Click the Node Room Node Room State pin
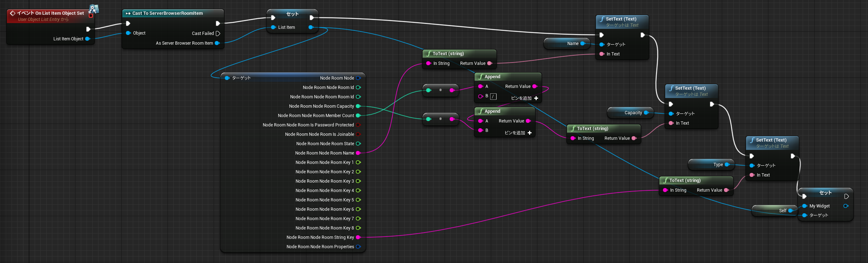 [x=358, y=144]
